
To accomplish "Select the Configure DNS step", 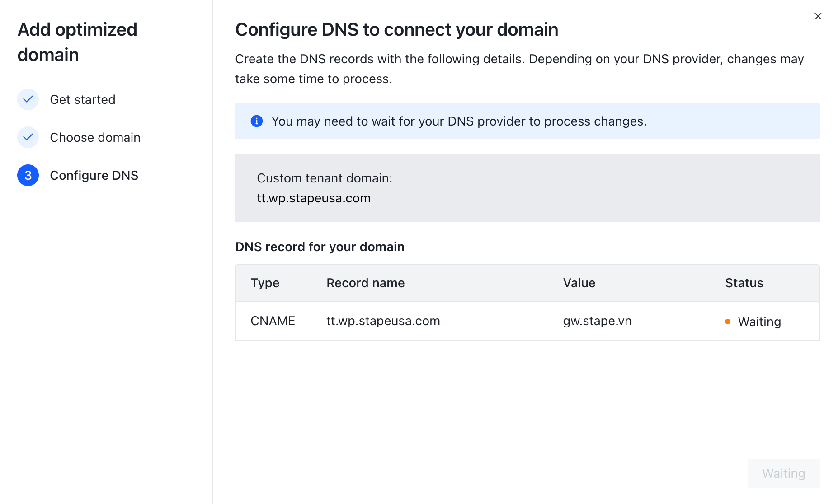I will [x=94, y=175].
